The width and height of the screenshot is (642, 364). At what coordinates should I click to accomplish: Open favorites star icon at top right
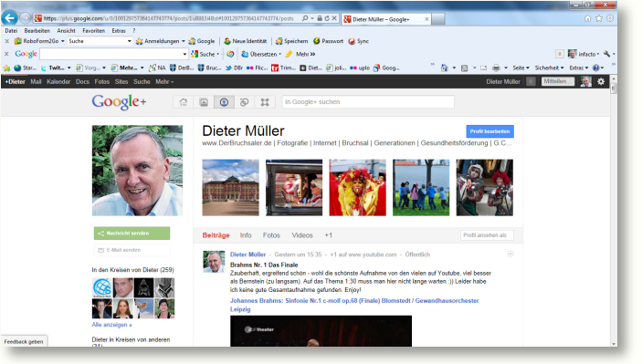pyautogui.click(x=599, y=18)
